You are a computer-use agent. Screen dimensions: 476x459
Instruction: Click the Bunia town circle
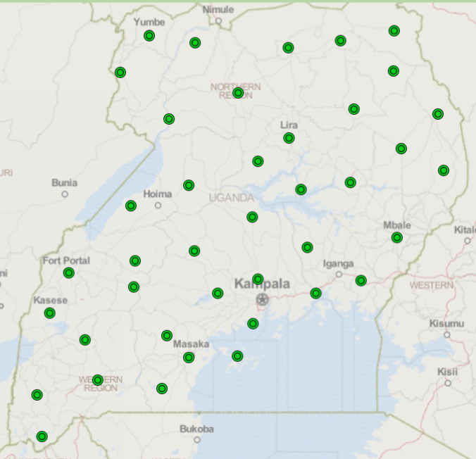pyautogui.click(x=65, y=194)
